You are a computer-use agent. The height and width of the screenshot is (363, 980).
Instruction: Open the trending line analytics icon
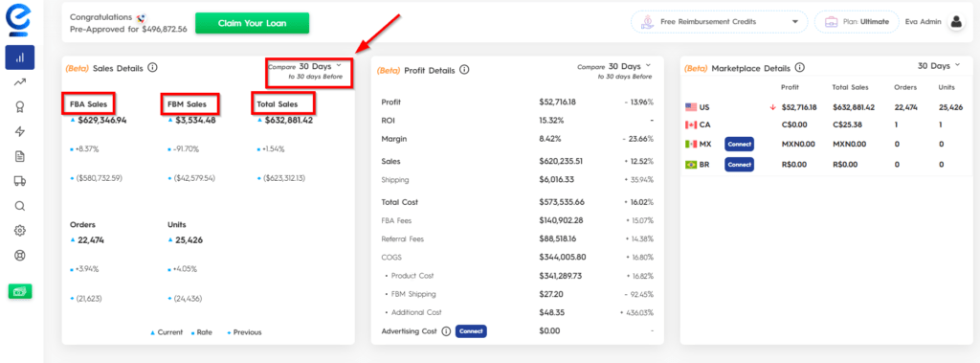19,82
